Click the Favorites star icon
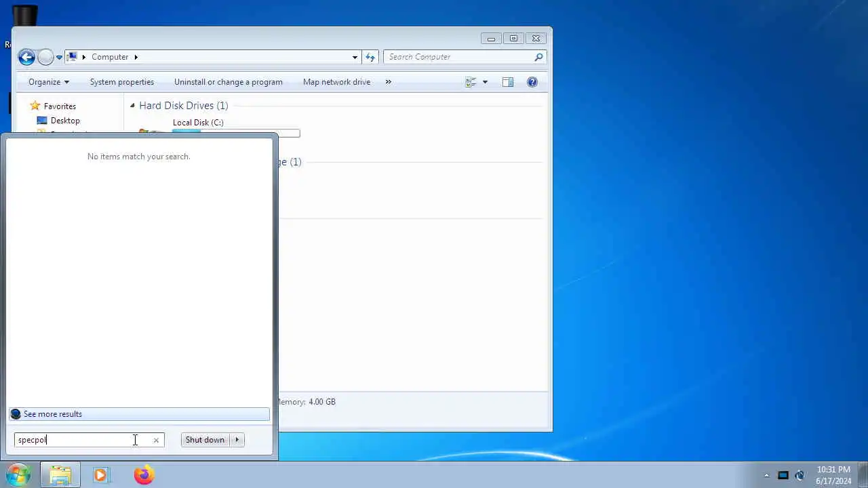Screen dimensions: 868x488 [x=35, y=106]
